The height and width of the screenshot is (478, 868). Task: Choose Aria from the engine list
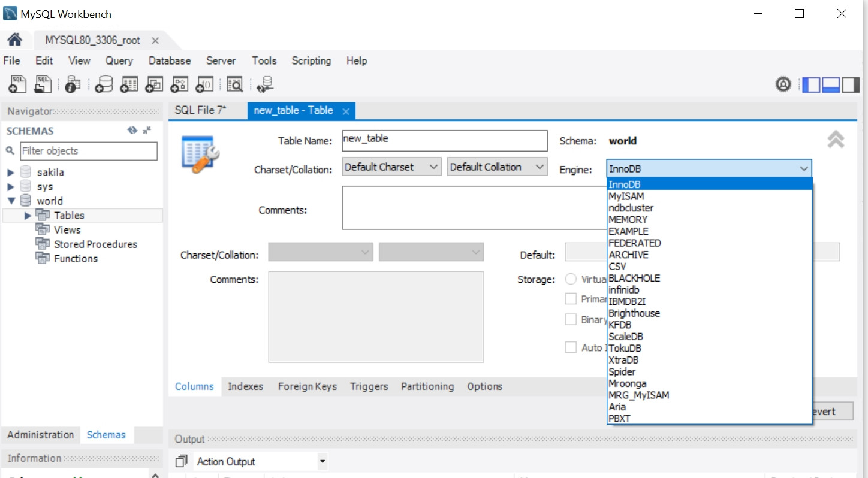click(709, 407)
